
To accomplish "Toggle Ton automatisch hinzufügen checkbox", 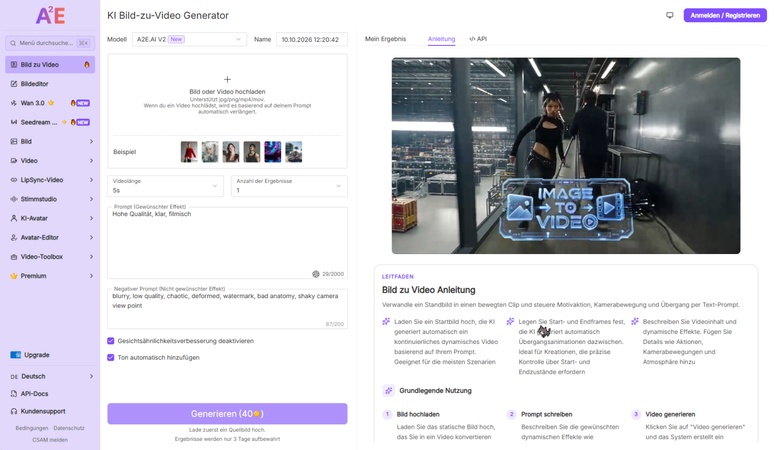I will 111,358.
